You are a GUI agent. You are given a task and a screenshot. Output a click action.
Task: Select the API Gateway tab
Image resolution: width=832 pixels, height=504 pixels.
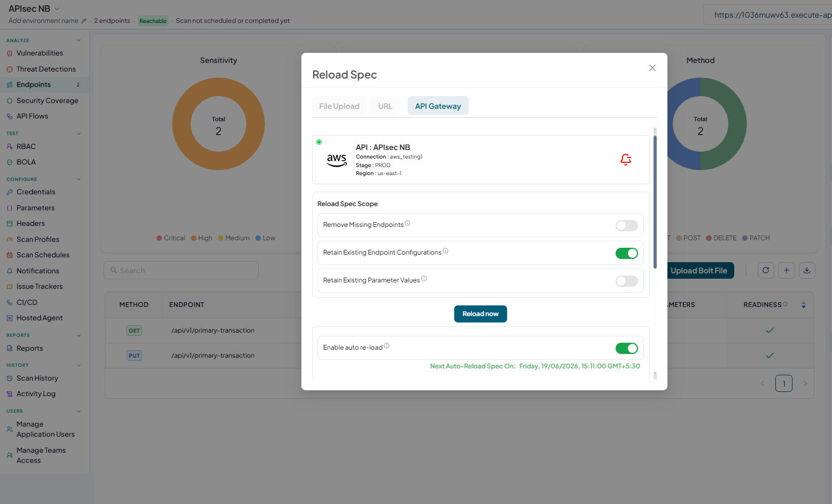tap(438, 106)
